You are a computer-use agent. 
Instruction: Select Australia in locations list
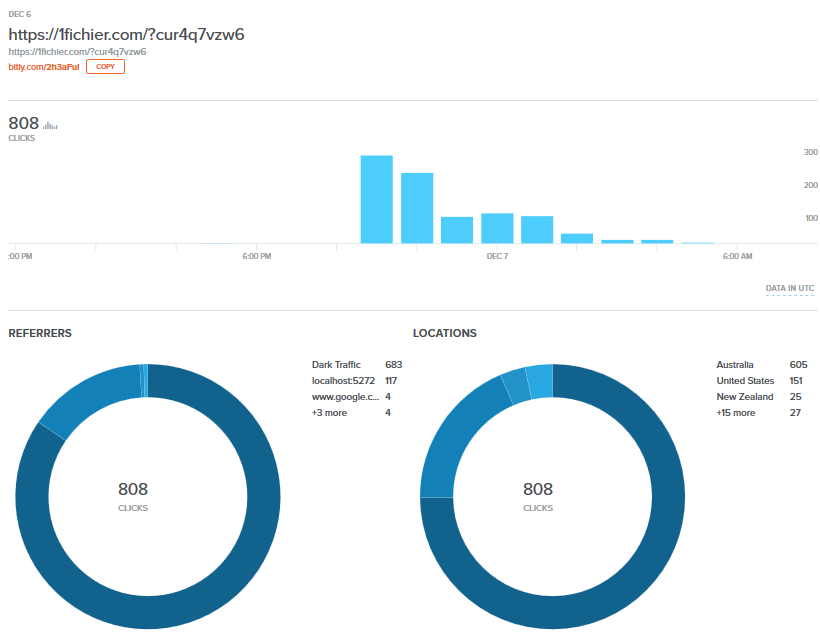[761, 364]
